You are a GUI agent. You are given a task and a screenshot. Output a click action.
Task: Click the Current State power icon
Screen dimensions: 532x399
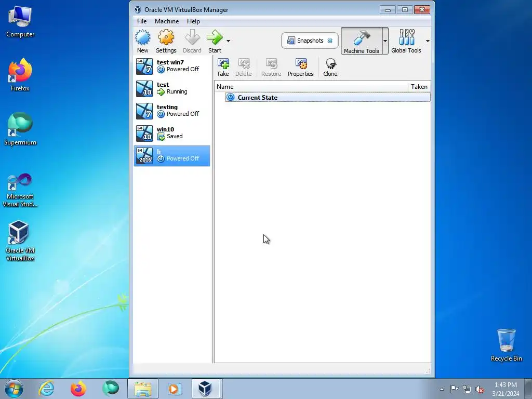(x=230, y=97)
